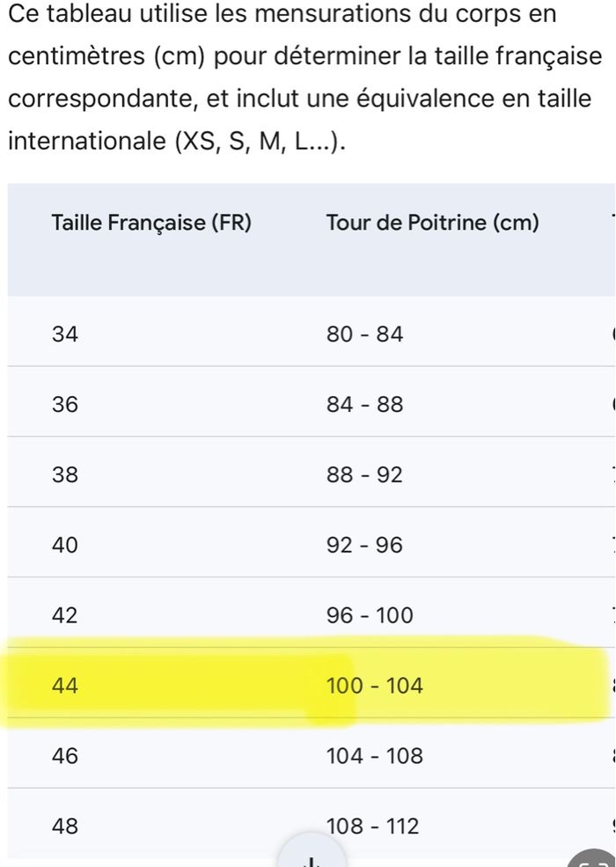This screenshot has width=616, height=867.
Task: Select the size 36 cell
Action: (x=66, y=405)
